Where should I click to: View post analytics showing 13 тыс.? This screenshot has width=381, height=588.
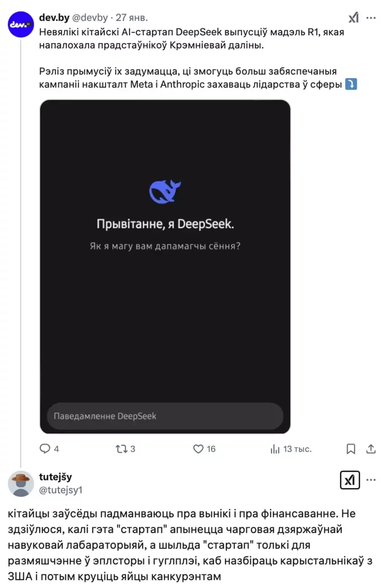[x=275, y=448]
